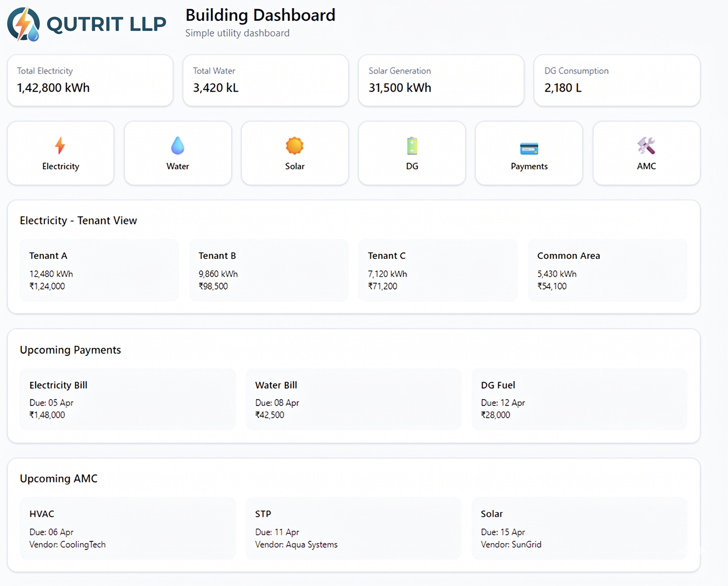Image resolution: width=728 pixels, height=586 pixels.
Task: Click the water droplet icon
Action: pyautogui.click(x=177, y=146)
